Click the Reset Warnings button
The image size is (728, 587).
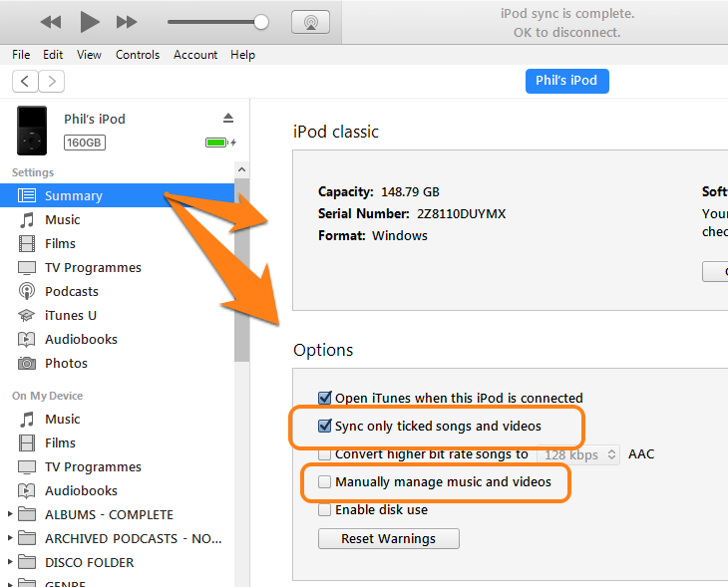point(389,539)
